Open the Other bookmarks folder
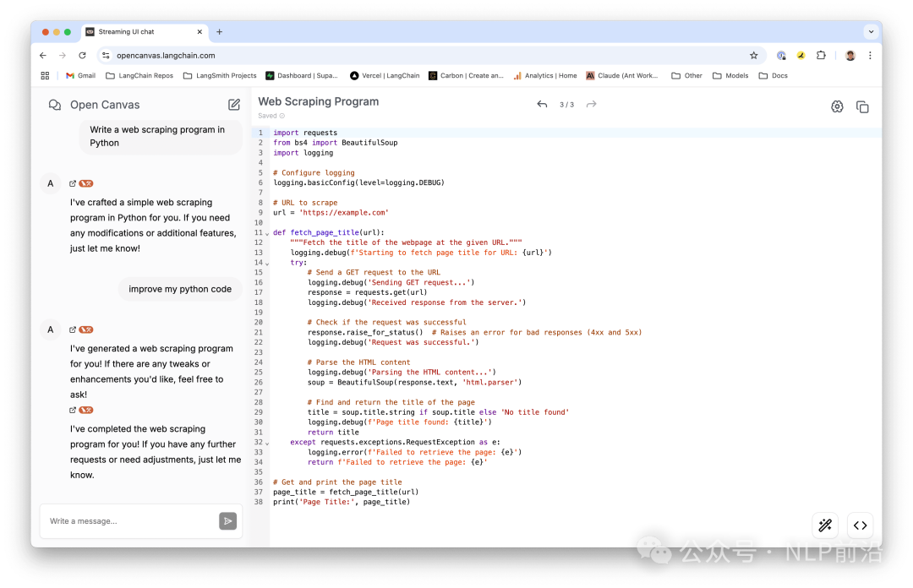The height and width of the screenshot is (588, 913). click(x=687, y=76)
